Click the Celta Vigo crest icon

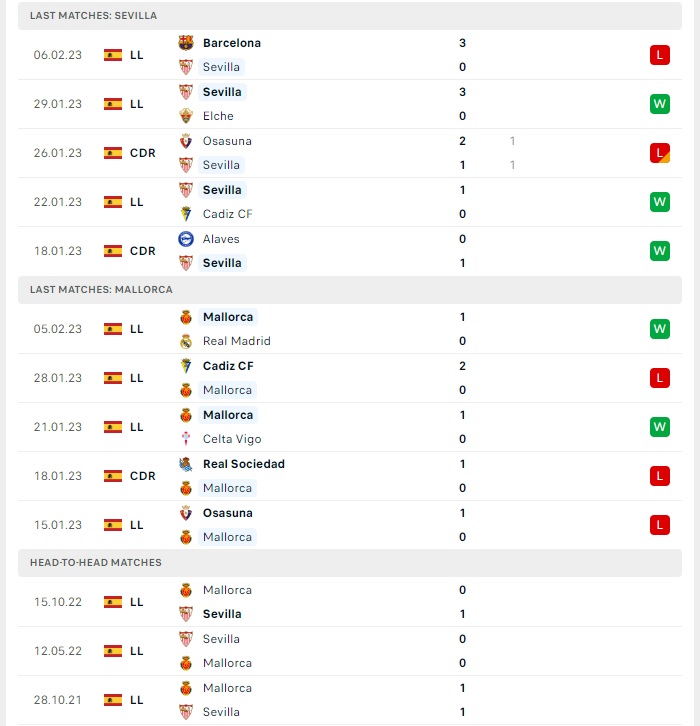(186, 438)
